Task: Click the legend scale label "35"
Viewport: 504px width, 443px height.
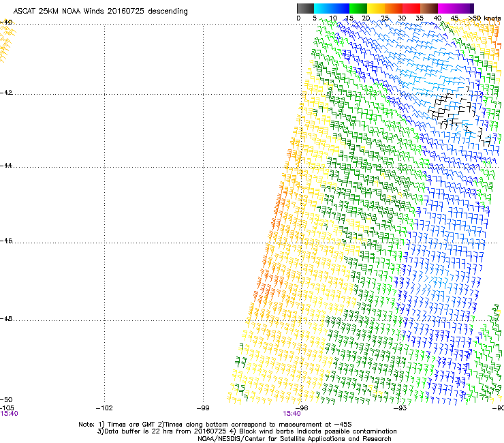Action: pos(420,18)
